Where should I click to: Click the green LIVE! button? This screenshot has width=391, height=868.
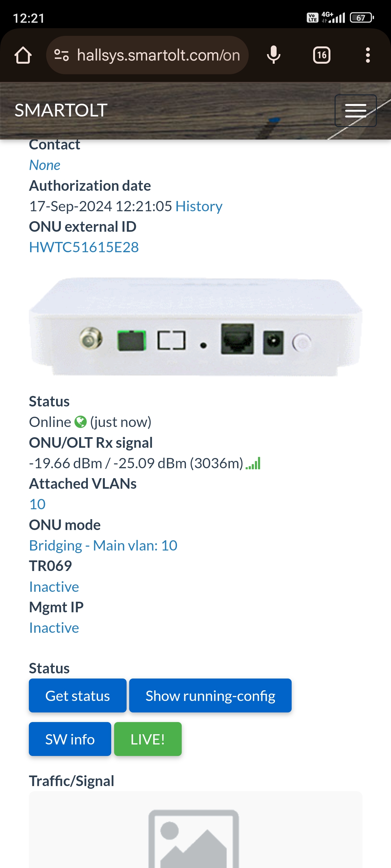(148, 739)
